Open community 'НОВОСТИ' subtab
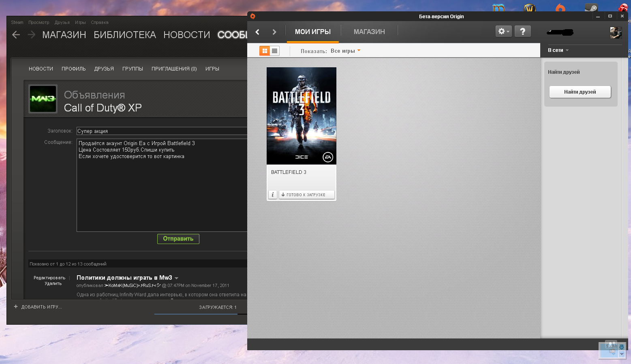The image size is (631, 364). click(41, 69)
